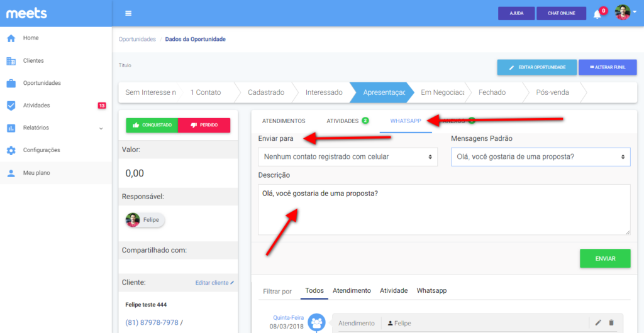Click the hamburger menu icon

(x=128, y=13)
